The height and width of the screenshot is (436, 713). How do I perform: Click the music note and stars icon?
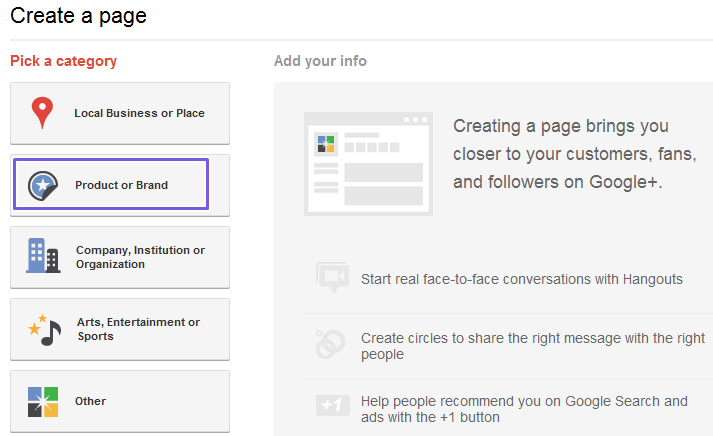[44, 329]
